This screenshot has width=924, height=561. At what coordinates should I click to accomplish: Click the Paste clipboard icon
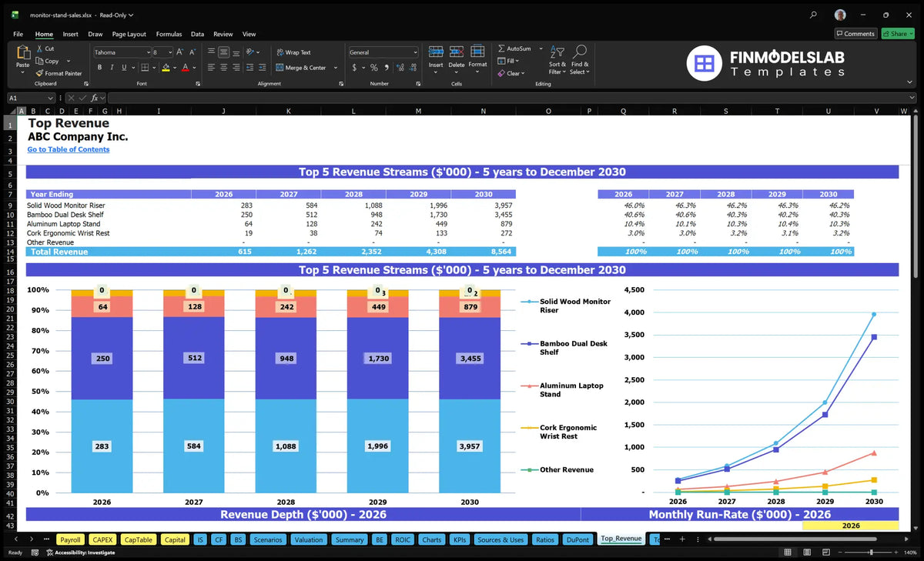(x=23, y=54)
